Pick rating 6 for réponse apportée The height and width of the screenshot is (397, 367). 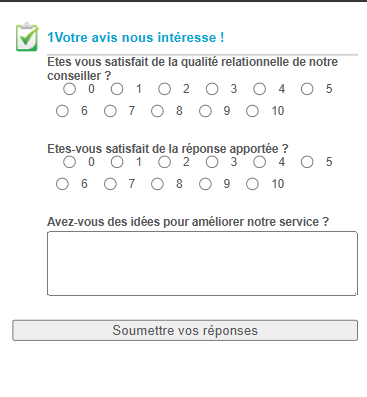[x=62, y=184]
